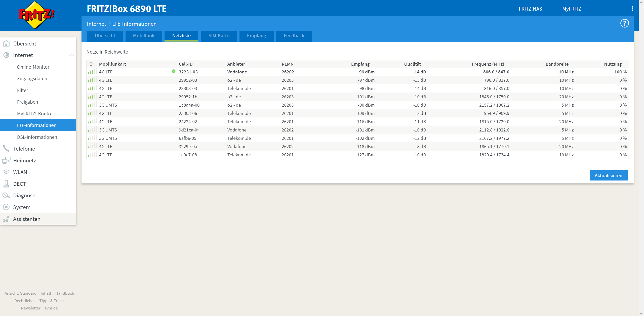Switch to the Übersicht tab
This screenshot has height=316, width=644.
click(105, 36)
